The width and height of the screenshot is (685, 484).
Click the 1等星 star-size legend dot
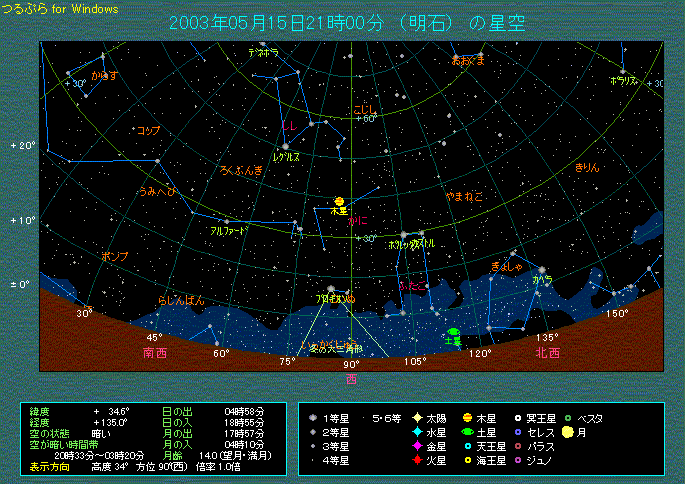[x=313, y=418]
